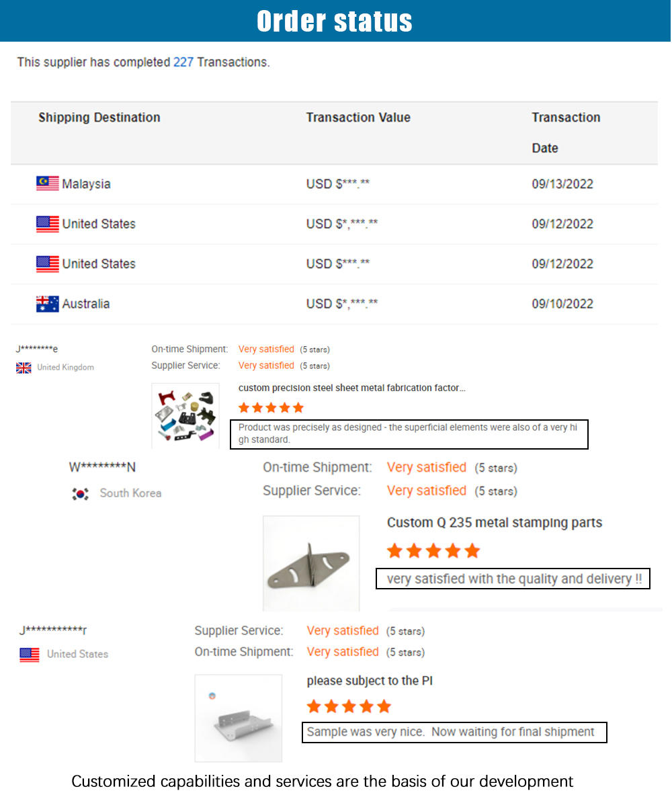672x795 pixels.
Task: Click flag in 09/12/2022 USD $*,***.** row
Action: tap(47, 223)
